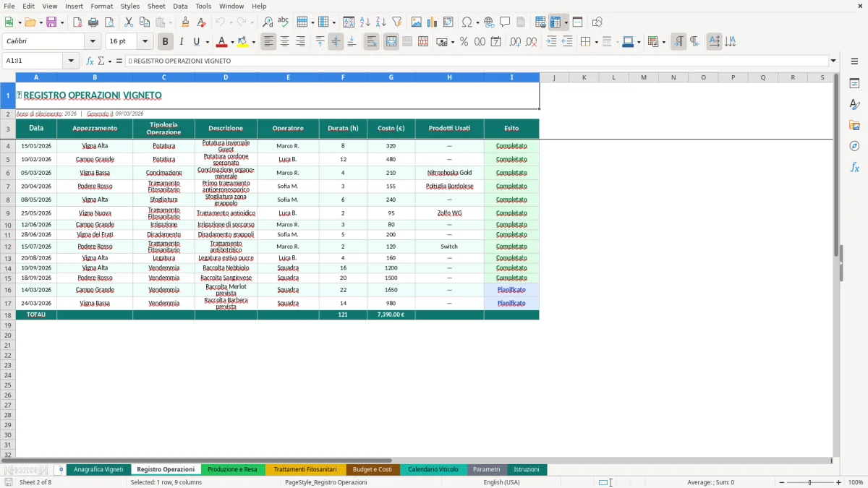Save the document with the Save icon
The height and width of the screenshot is (488, 868).
51,22
